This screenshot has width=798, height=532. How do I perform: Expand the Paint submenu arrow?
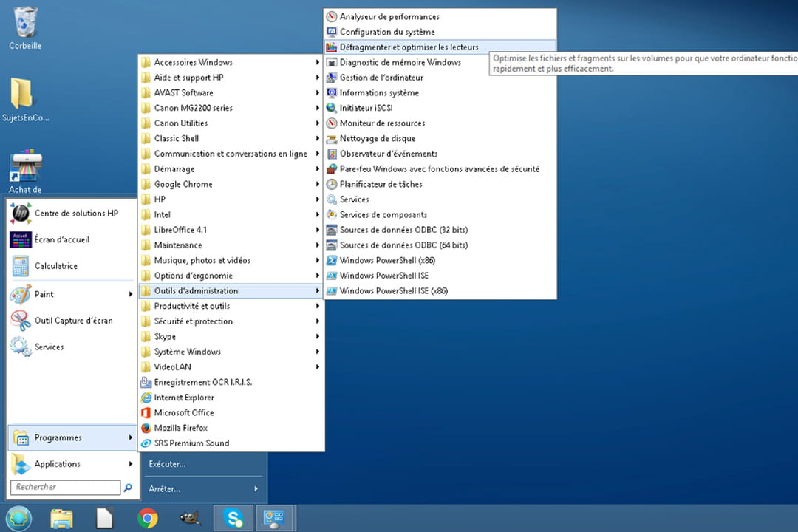(x=131, y=294)
